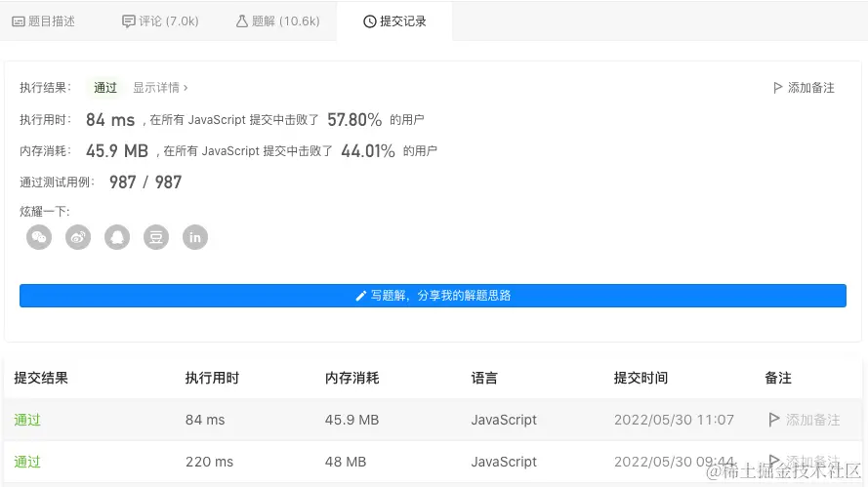This screenshot has height=487, width=868.
Task: Share result via Douban icon
Action: tap(156, 237)
